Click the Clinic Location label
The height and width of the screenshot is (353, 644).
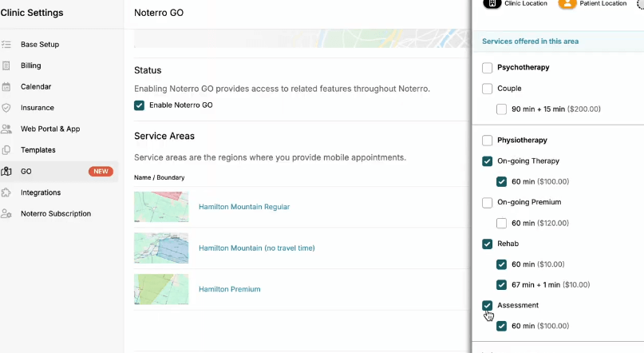[526, 3]
